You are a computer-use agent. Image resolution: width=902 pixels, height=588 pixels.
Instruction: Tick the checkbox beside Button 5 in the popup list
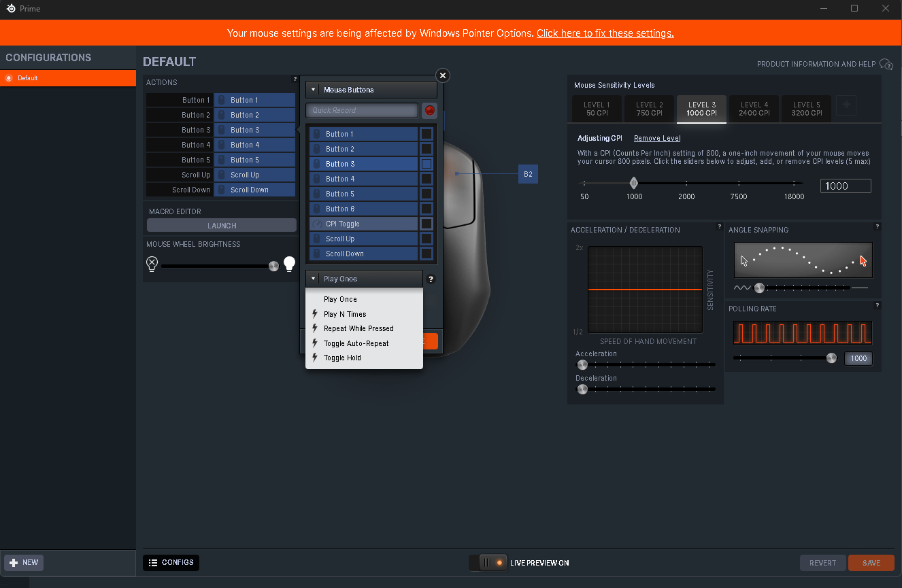point(427,194)
